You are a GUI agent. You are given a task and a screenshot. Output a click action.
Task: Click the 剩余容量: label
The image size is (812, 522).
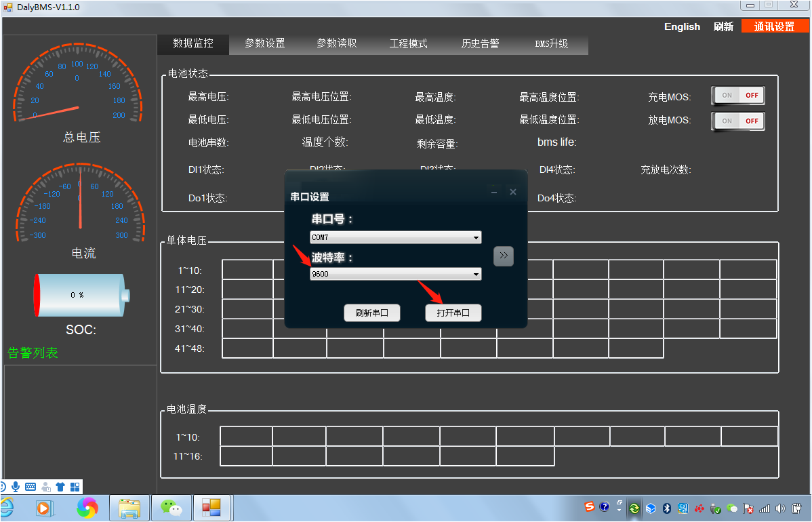click(x=437, y=144)
